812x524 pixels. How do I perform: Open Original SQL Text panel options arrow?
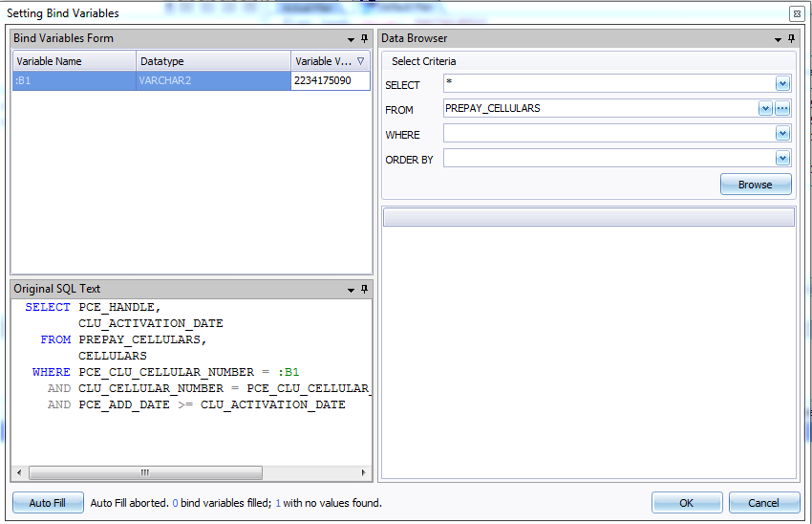[352, 291]
